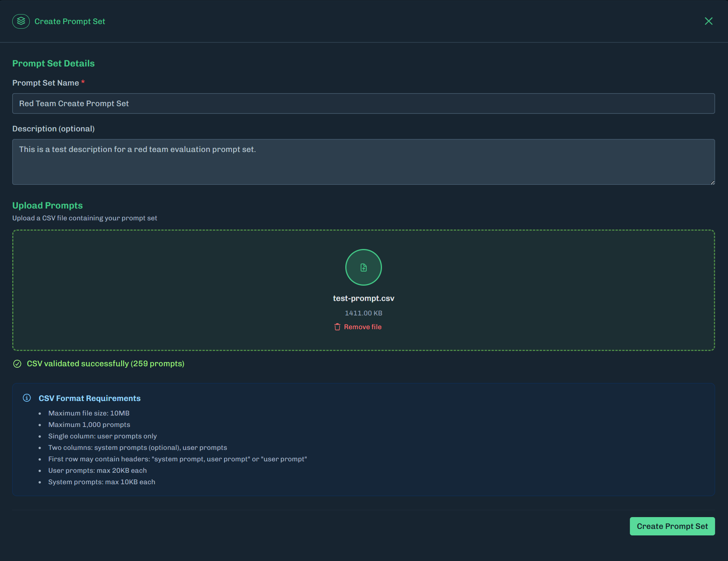The width and height of the screenshot is (728, 561).
Task: Click the Create Prompt Set button
Action: [x=672, y=526]
